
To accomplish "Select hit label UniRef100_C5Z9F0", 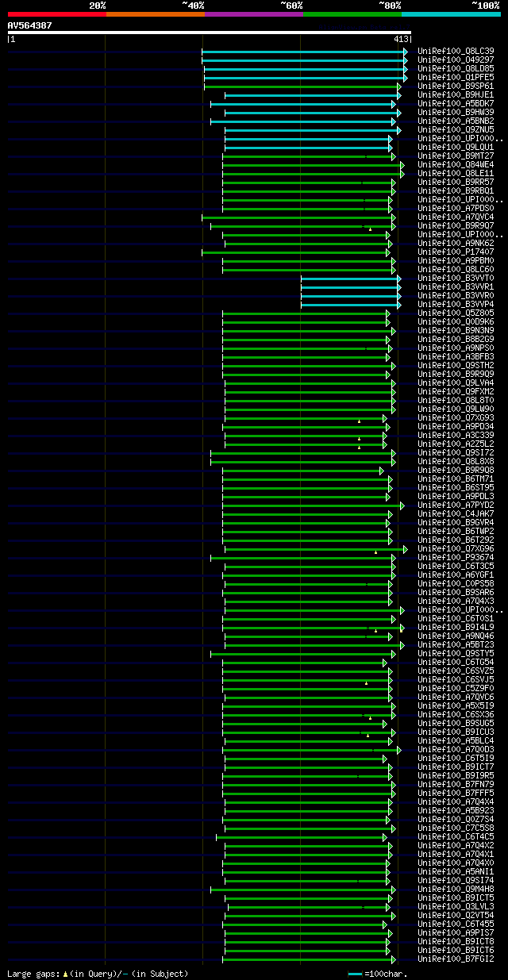I will click(456, 688).
